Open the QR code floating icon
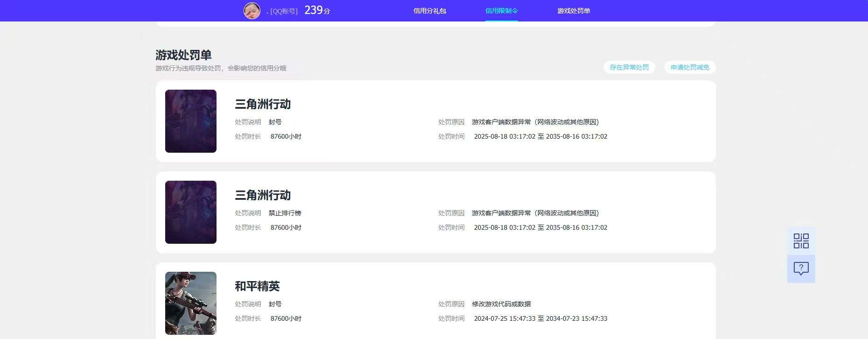868x339 pixels. [801, 241]
